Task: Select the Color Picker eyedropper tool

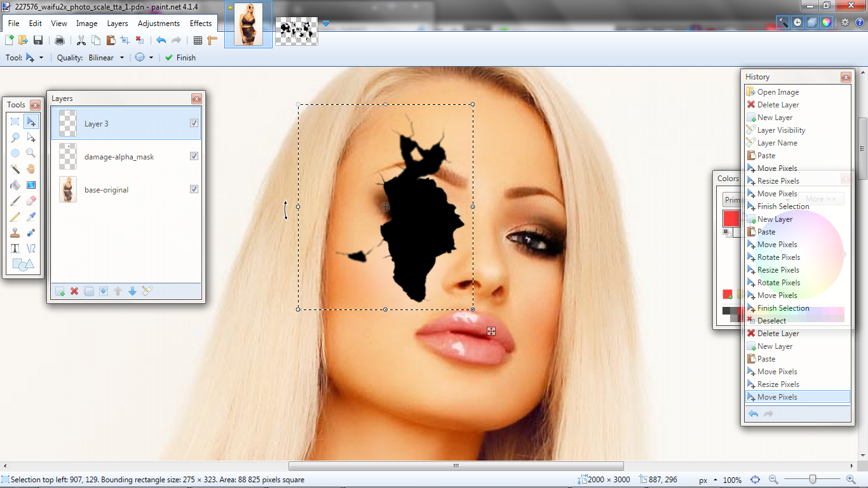Action: 31,217
